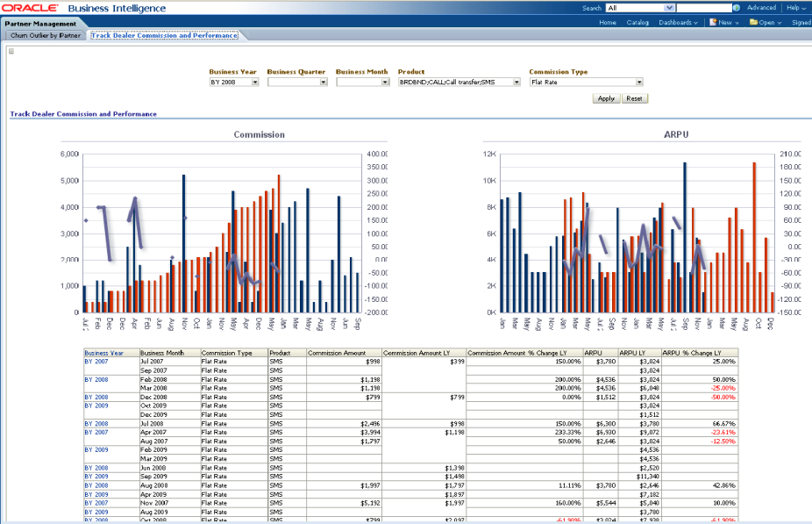Click BY 2008 link in Aug 2008 row
812x524 pixels.
[96, 485]
